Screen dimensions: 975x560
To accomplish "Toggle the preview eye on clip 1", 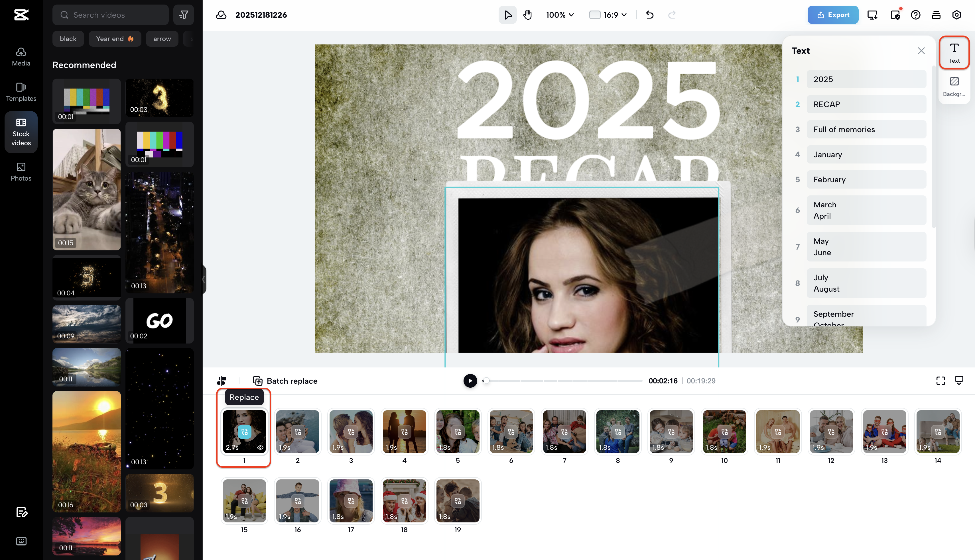I will coord(260,448).
